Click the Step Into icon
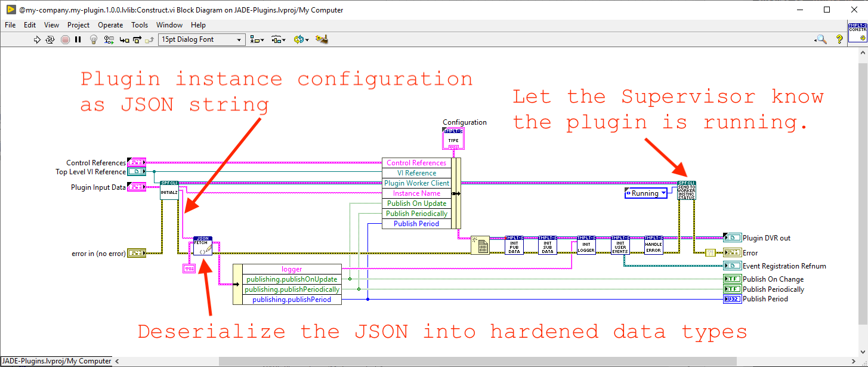The image size is (868, 367). point(123,39)
